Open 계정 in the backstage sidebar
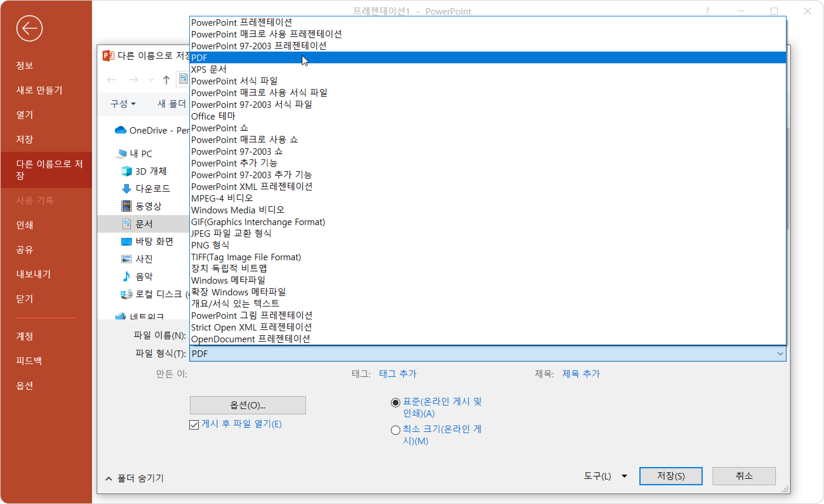This screenshot has width=824, height=504. pyautogui.click(x=25, y=336)
